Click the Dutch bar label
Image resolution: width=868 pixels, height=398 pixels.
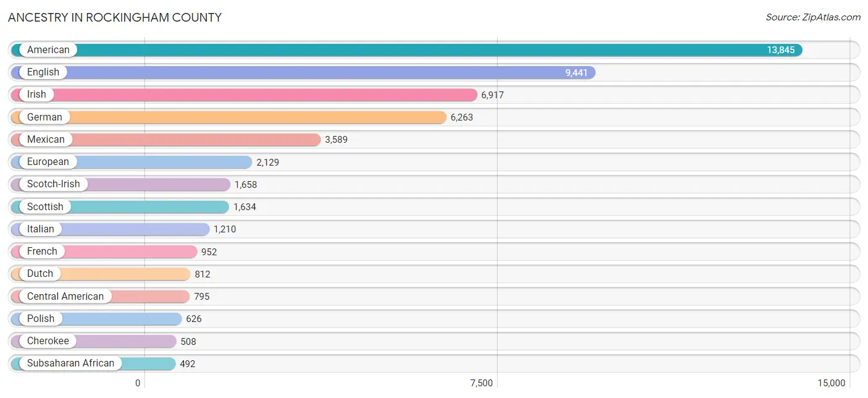[x=40, y=274]
